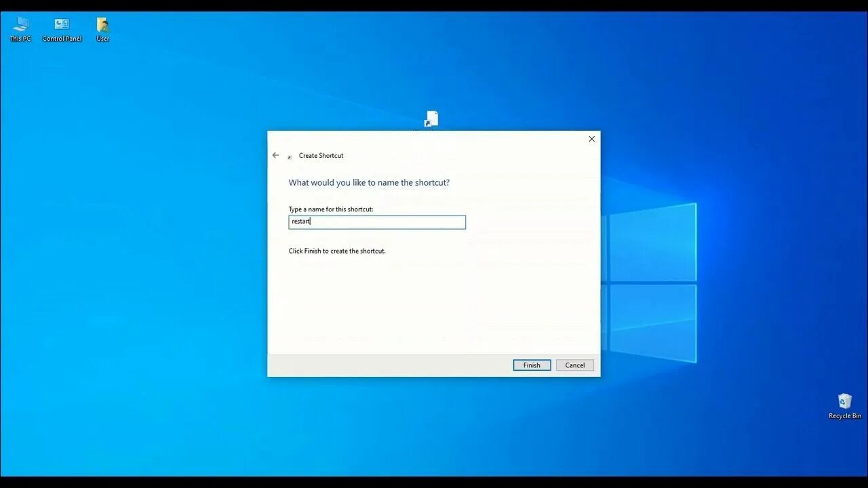
Task: Open the This PC desktop icon
Action: point(20,29)
